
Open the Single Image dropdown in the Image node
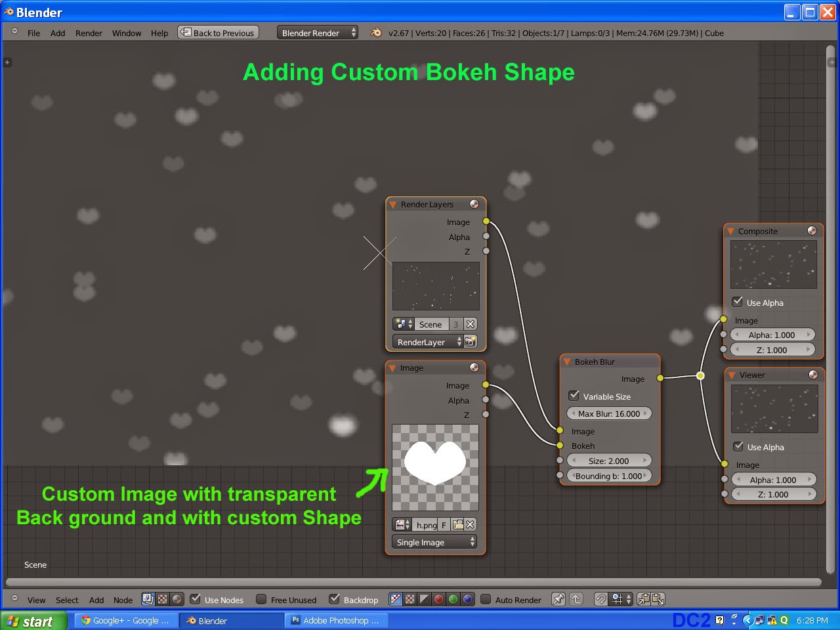434,542
